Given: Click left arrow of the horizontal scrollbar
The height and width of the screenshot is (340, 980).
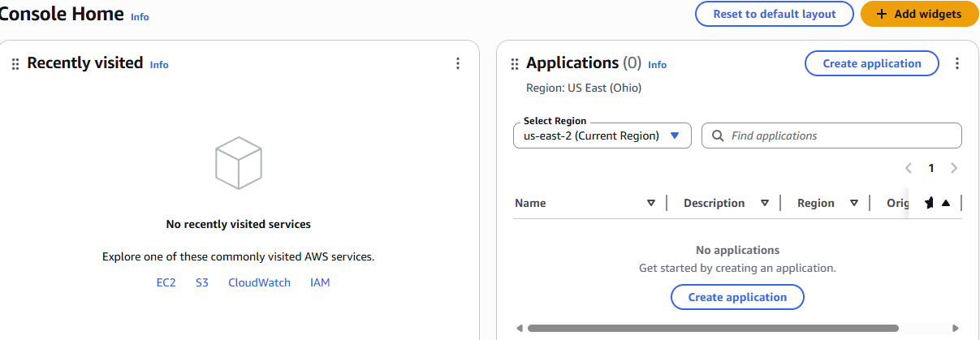Looking at the screenshot, I should (x=519, y=329).
